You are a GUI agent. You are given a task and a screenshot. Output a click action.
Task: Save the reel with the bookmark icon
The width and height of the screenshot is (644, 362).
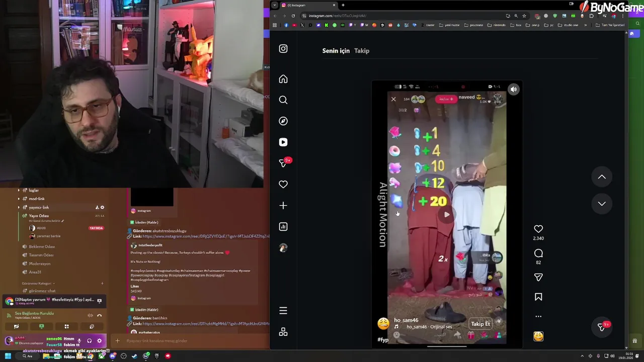[538, 297]
